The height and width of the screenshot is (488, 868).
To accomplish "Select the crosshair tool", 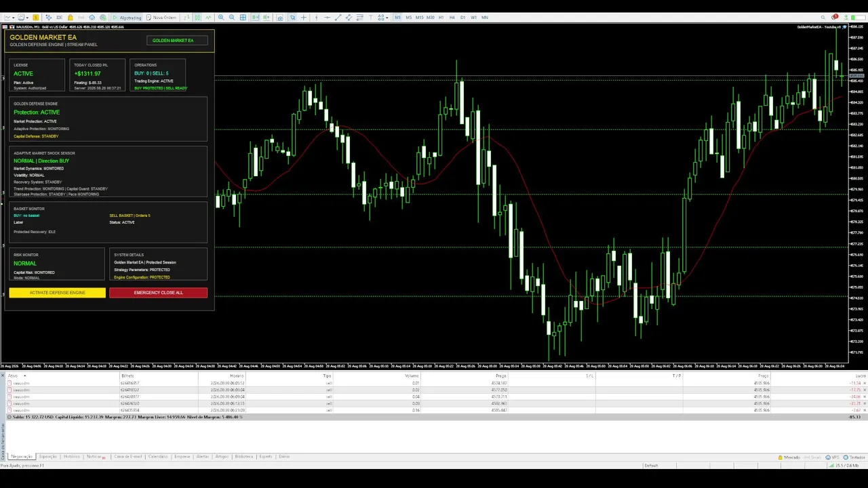I will 303,18.
